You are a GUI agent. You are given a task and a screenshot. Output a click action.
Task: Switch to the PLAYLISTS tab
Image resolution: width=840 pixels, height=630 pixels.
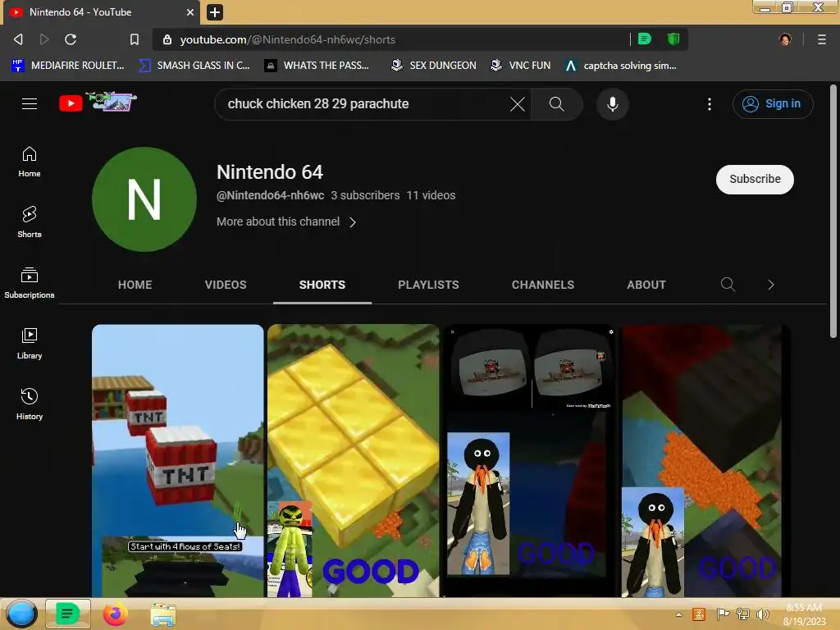coord(428,285)
